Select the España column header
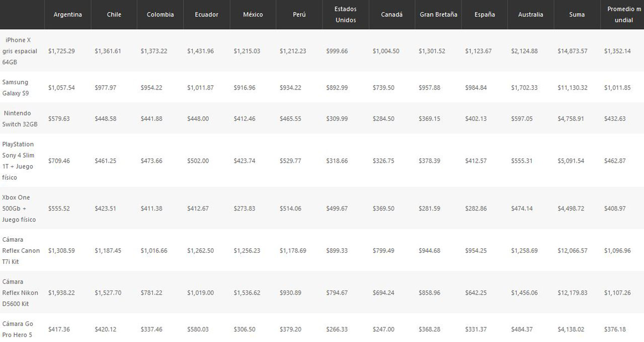 [x=485, y=15]
